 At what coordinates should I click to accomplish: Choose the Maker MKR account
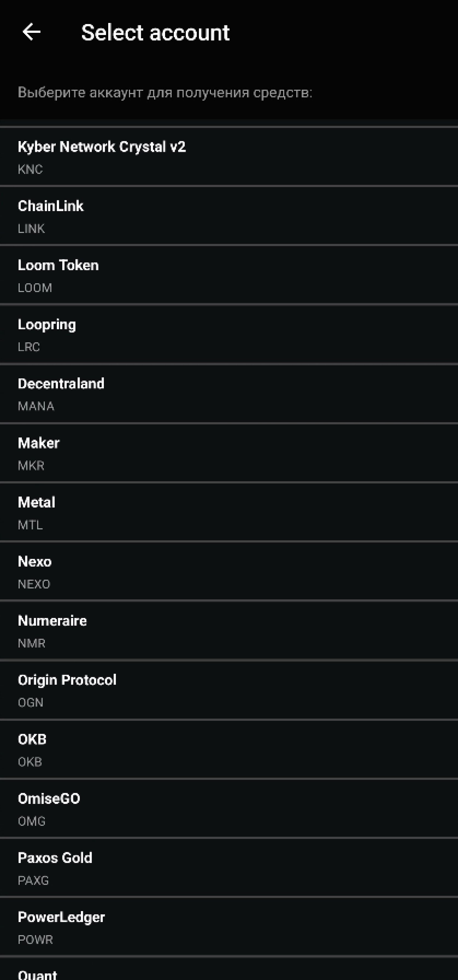[229, 453]
